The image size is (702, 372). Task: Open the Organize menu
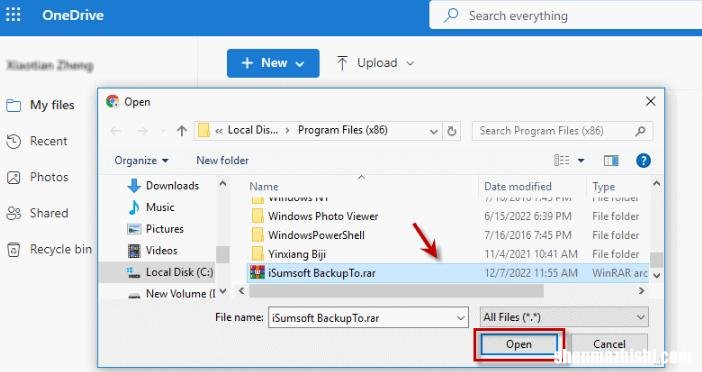141,161
